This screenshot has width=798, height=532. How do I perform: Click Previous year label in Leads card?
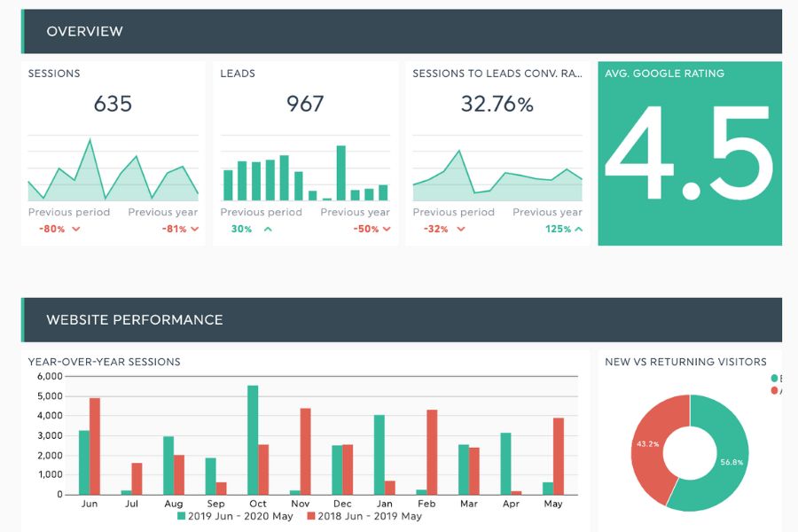(356, 212)
